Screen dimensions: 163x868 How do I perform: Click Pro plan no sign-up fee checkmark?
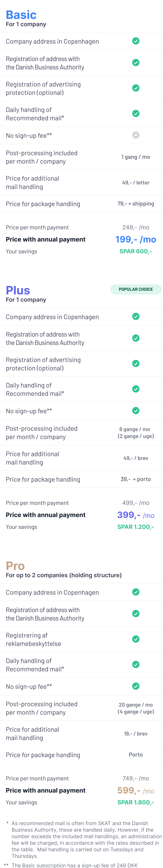pyautogui.click(x=136, y=686)
